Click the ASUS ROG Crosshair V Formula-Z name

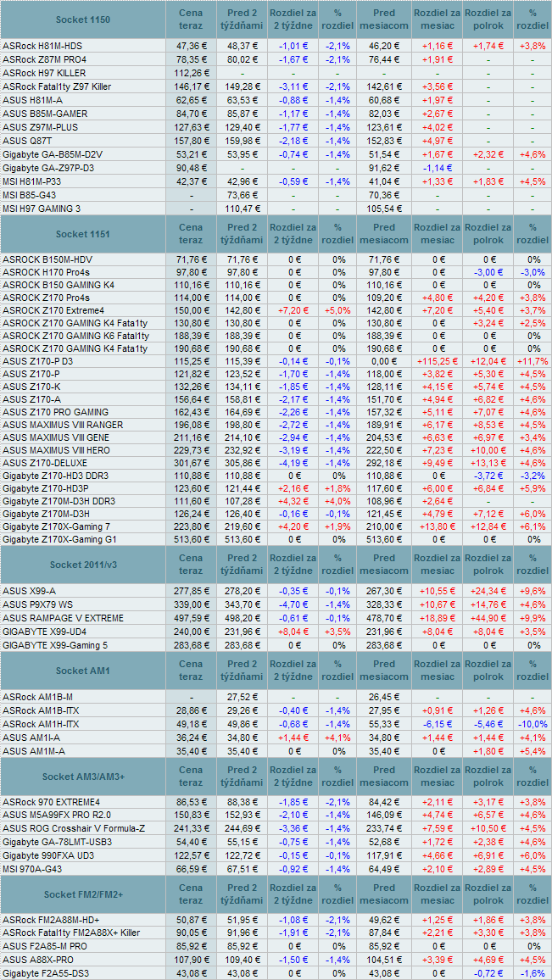pos(74,829)
